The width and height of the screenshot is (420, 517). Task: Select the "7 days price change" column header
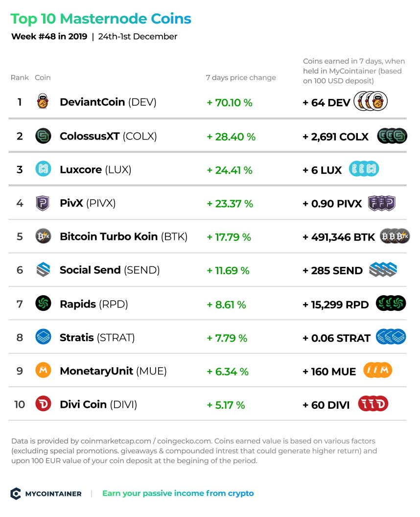pyautogui.click(x=241, y=77)
